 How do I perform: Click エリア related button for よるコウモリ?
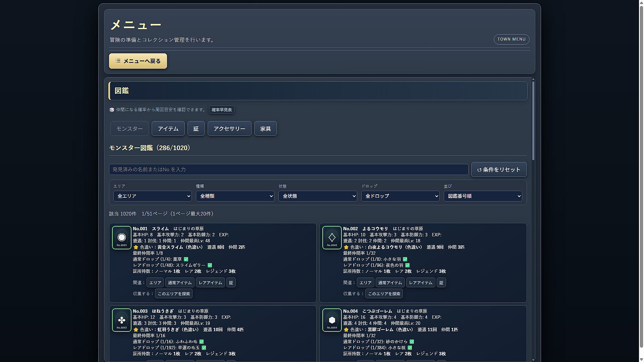point(366,283)
